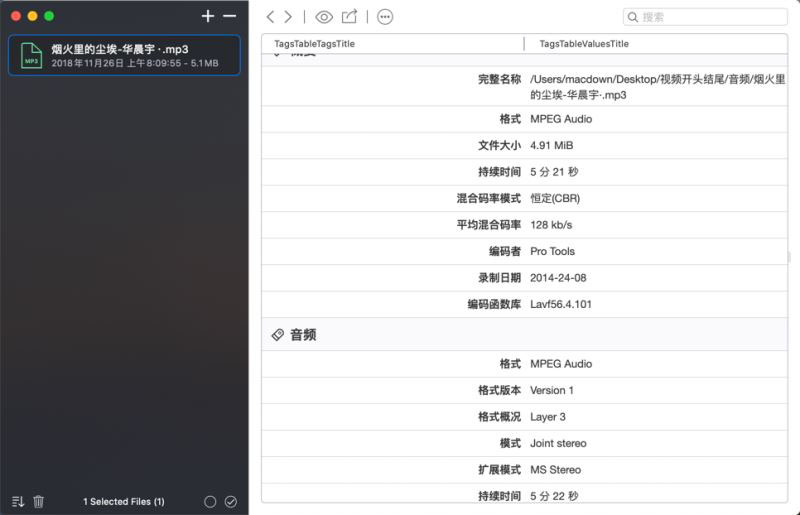Viewport: 800px width, 515px height.
Task: Minimize window with yellow button
Action: point(33,16)
